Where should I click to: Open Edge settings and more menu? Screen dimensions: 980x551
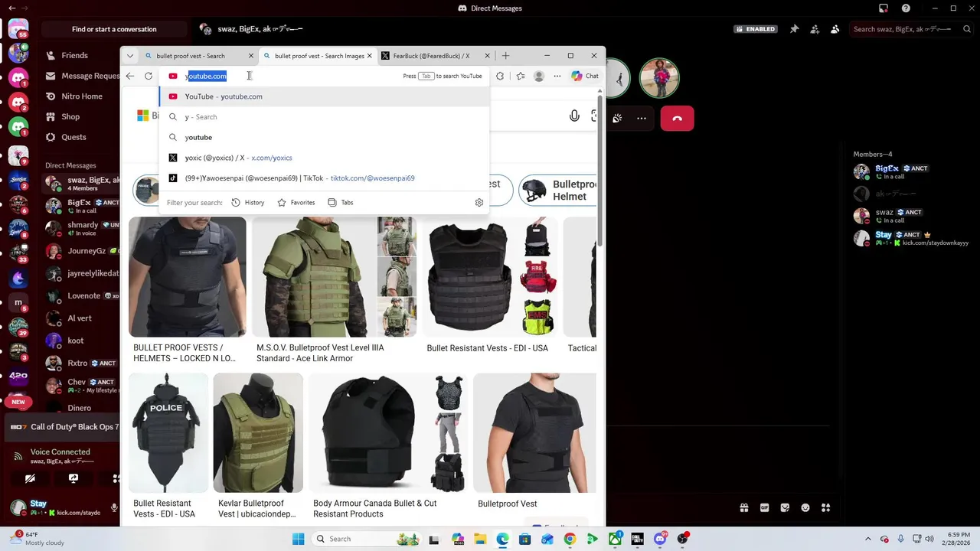[x=557, y=76]
